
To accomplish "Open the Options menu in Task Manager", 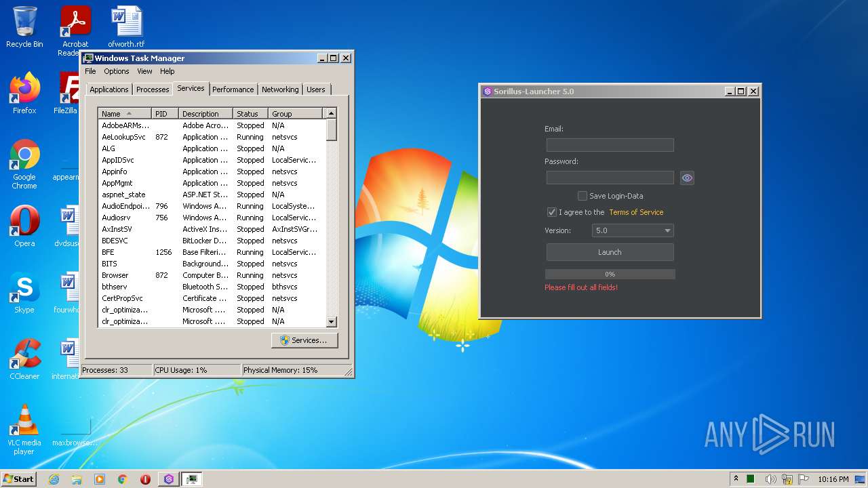I will coord(116,71).
